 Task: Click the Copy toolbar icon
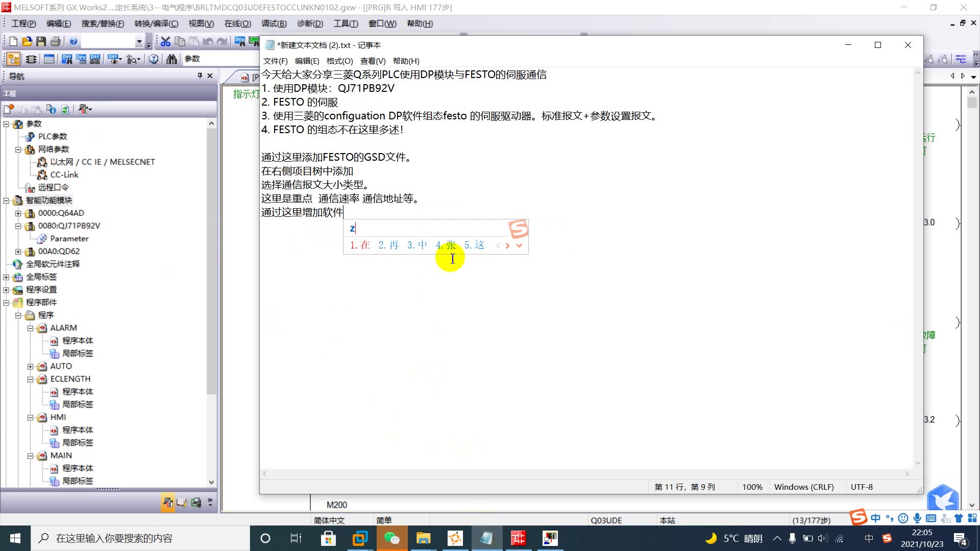click(x=180, y=41)
